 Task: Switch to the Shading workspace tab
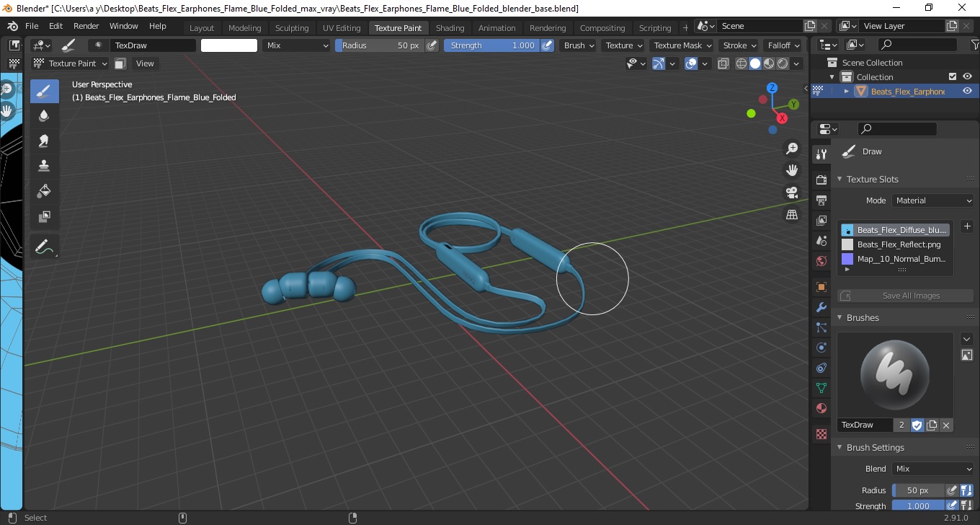pyautogui.click(x=450, y=28)
